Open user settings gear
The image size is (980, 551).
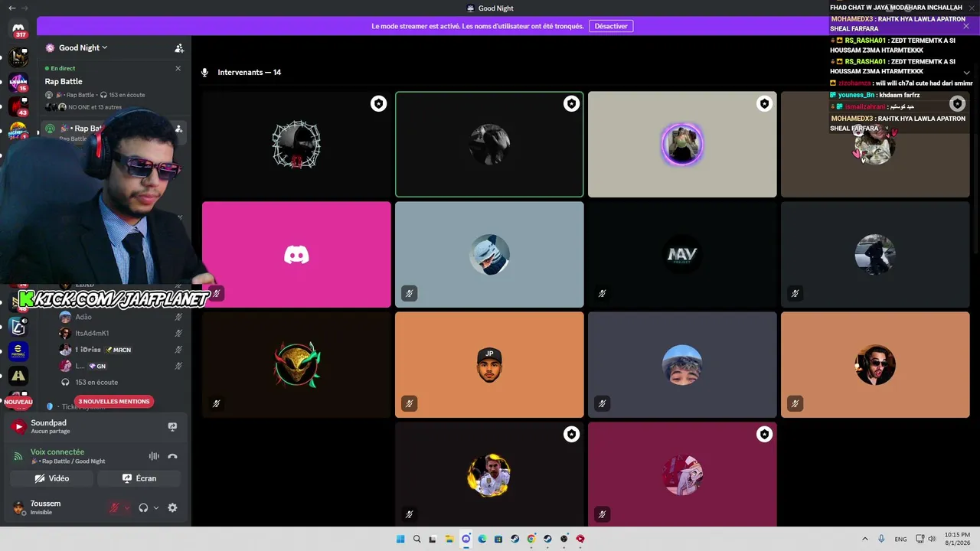click(172, 507)
